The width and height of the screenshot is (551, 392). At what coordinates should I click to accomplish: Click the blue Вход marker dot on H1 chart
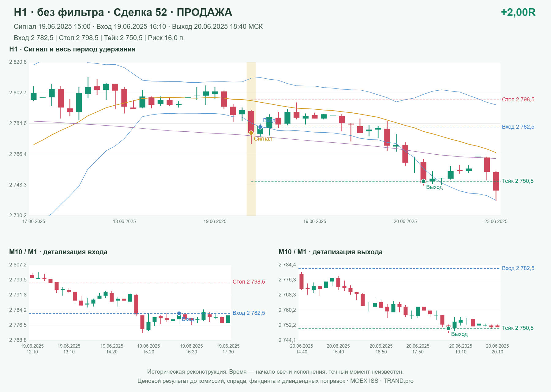pyautogui.click(x=260, y=127)
